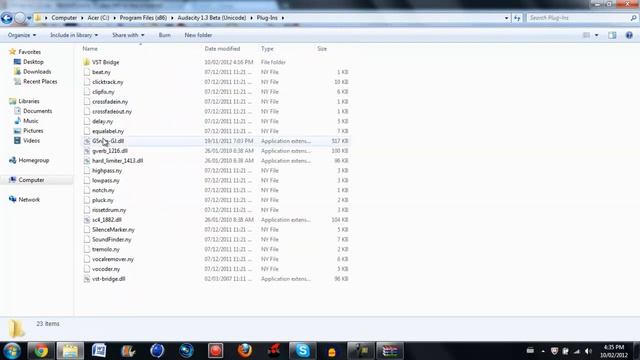Sort files by Type column
Viewport: 640px width, 360px height.
click(267, 49)
